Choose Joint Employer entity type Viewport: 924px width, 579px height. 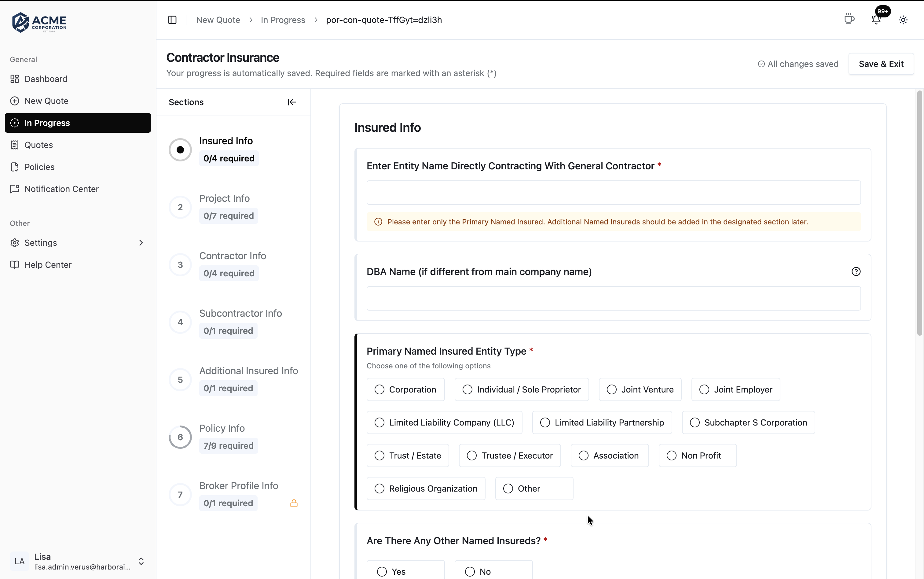coord(735,389)
